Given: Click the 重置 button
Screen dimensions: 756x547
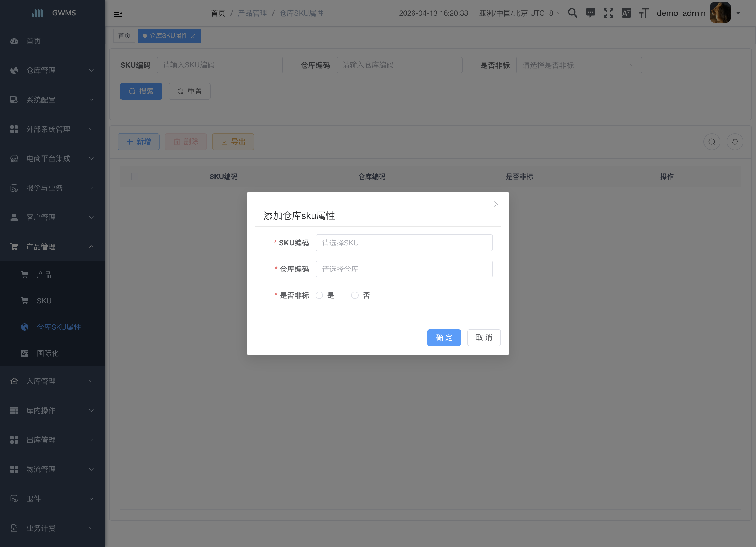Looking at the screenshot, I should tap(189, 91).
